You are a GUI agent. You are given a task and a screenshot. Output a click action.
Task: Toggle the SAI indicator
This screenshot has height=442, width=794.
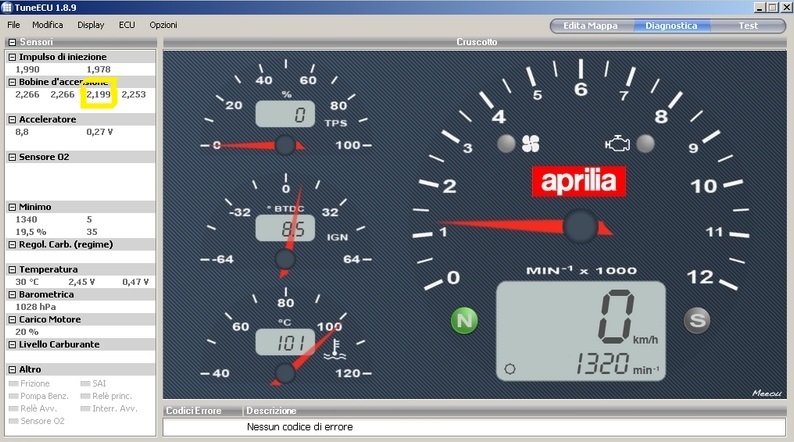[x=94, y=383]
